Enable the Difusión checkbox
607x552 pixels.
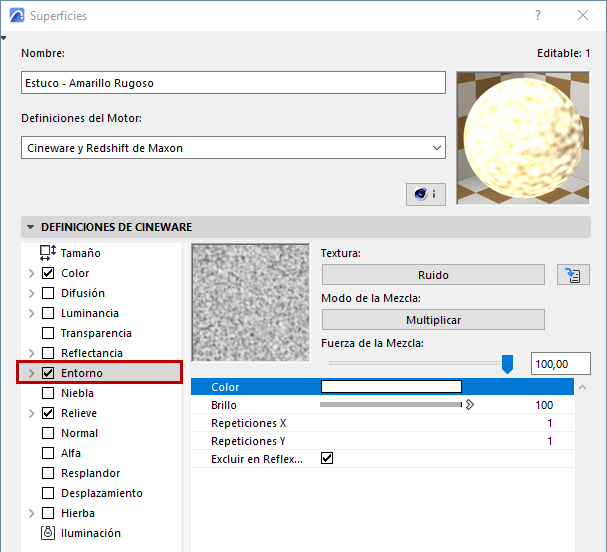[x=48, y=293]
